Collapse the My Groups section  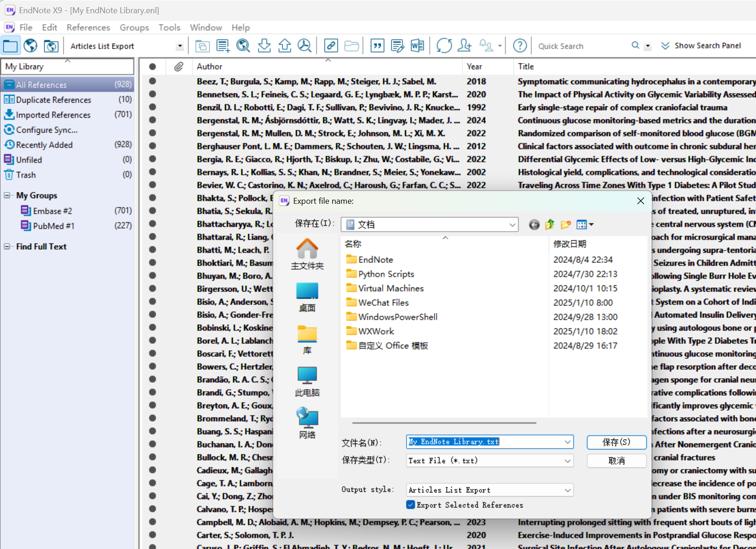(x=6, y=195)
